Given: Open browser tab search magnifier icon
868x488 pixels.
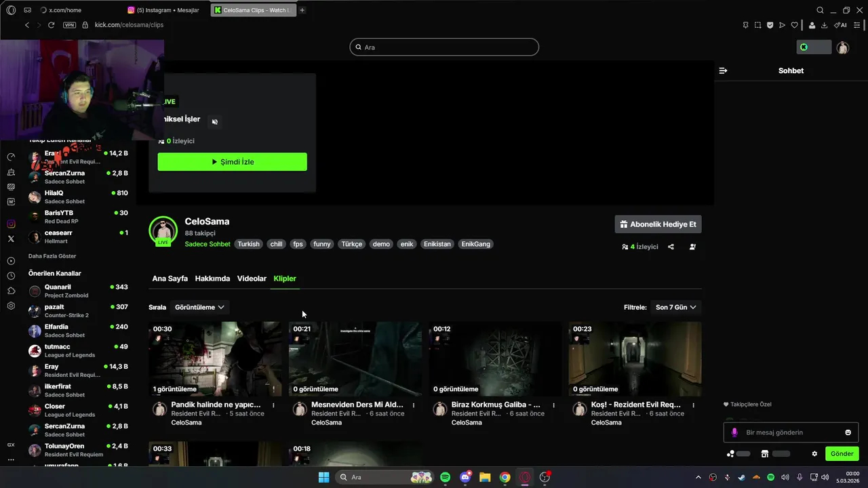Looking at the screenshot, I should click(820, 10).
